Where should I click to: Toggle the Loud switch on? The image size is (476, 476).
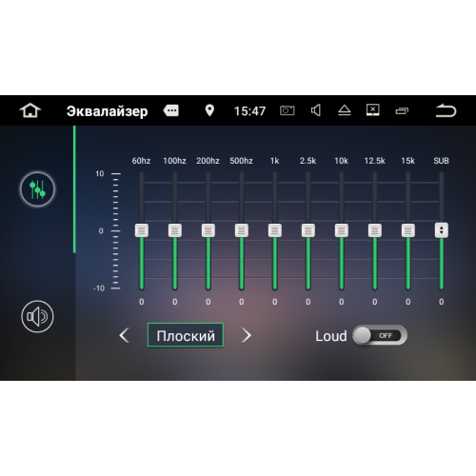380,335
